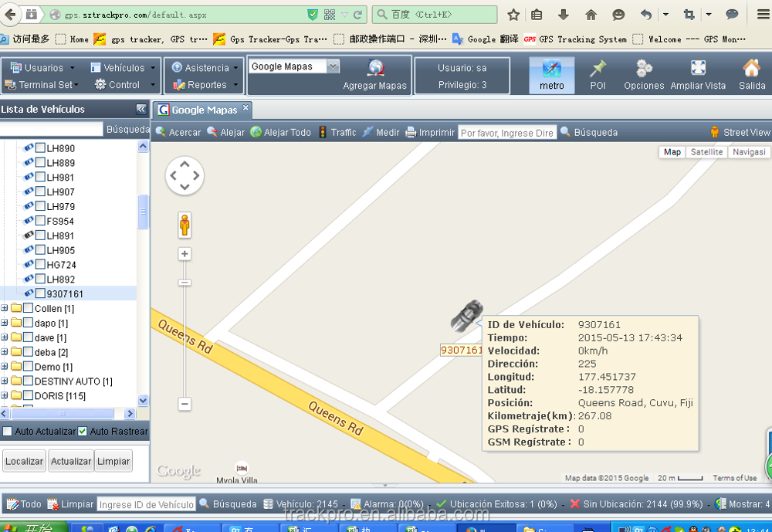772x532 pixels.
Task: Click the pegman icon on map
Action: [185, 225]
